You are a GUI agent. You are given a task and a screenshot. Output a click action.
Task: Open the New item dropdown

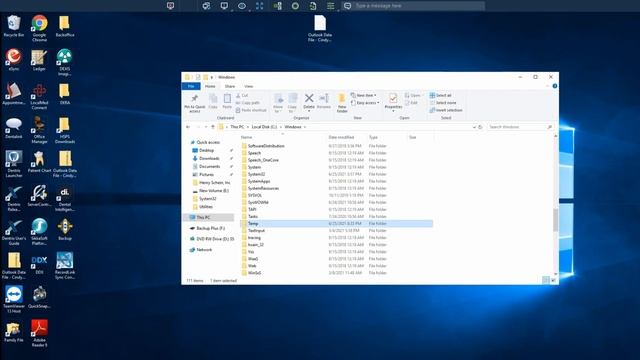(x=363, y=95)
